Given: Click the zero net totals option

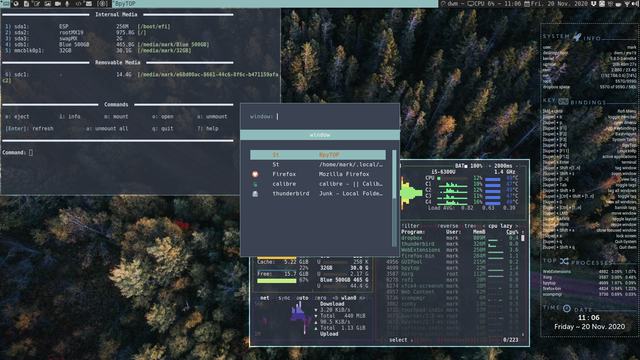Looking at the screenshot, I should tap(320, 298).
